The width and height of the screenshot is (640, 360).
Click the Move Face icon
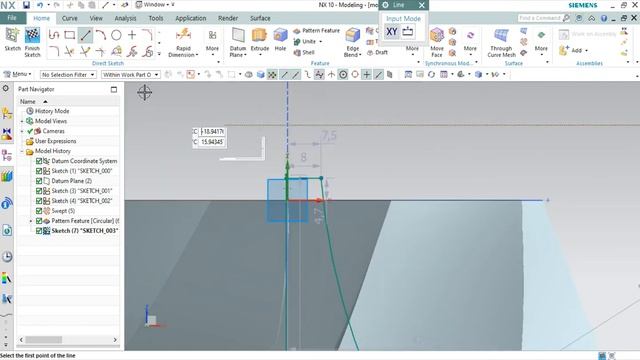[x=436, y=36]
